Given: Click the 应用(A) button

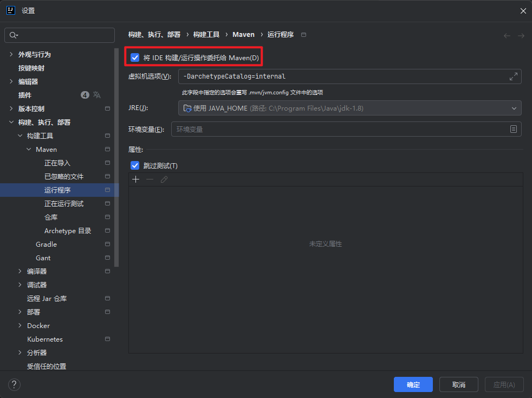Looking at the screenshot, I should 504,385.
